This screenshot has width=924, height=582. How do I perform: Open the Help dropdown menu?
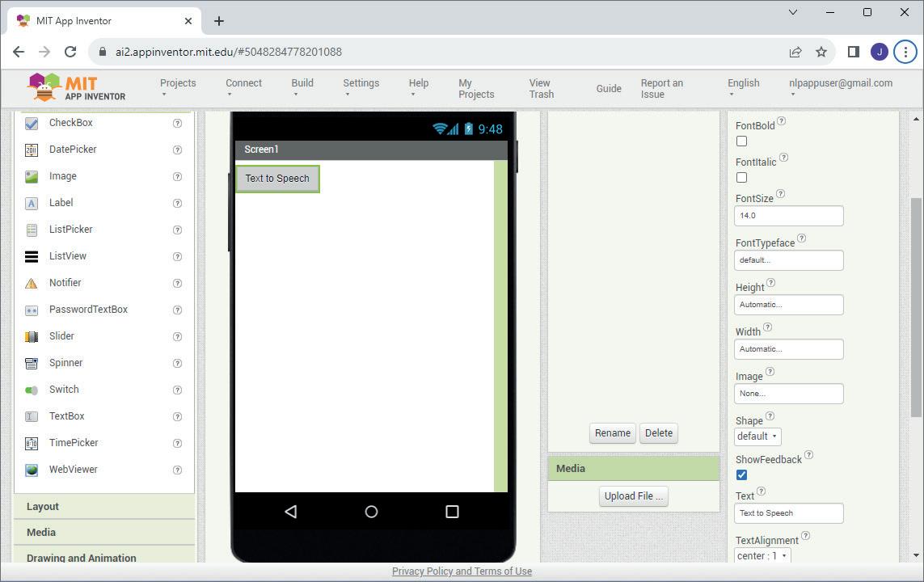419,87
